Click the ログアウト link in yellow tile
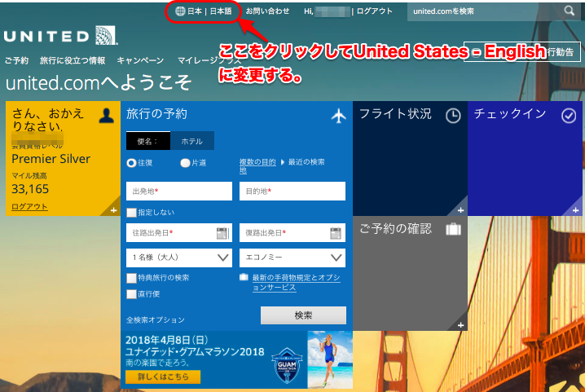Screen dimensions: 585x392 click(x=29, y=206)
